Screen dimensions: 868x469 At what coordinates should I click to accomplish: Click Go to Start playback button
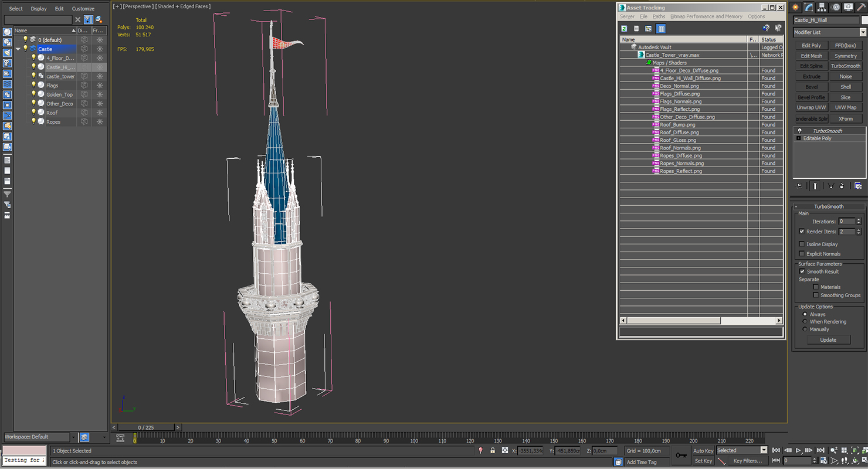pyautogui.click(x=777, y=450)
